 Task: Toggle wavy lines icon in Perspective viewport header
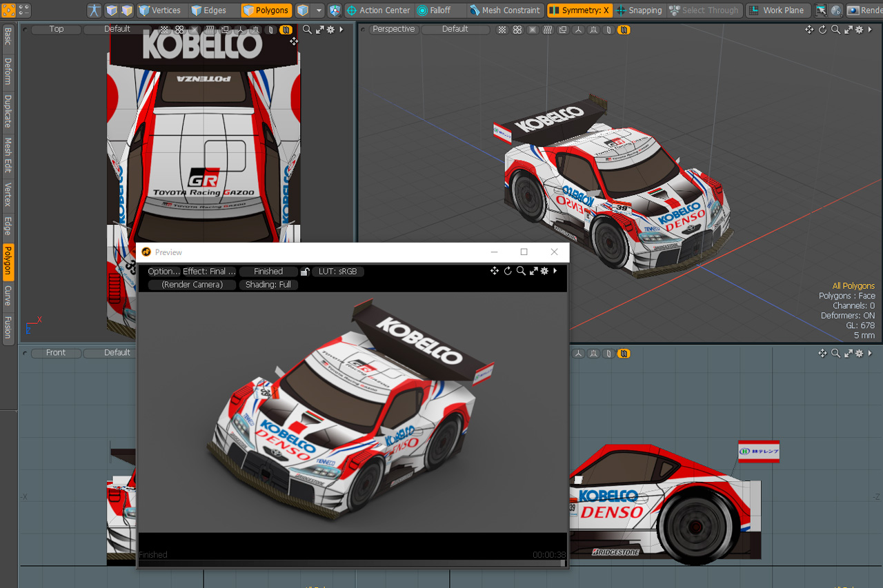(548, 30)
